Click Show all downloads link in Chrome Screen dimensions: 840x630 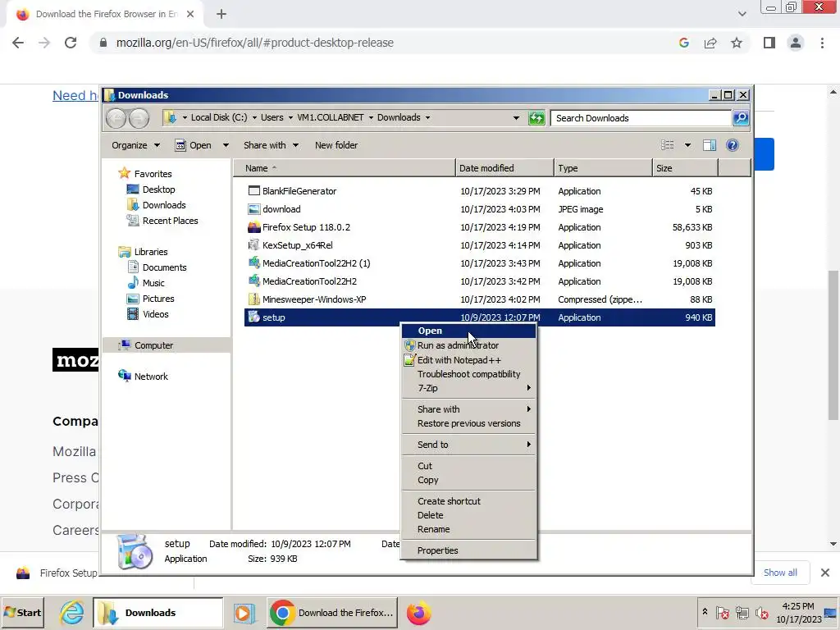pos(780,573)
